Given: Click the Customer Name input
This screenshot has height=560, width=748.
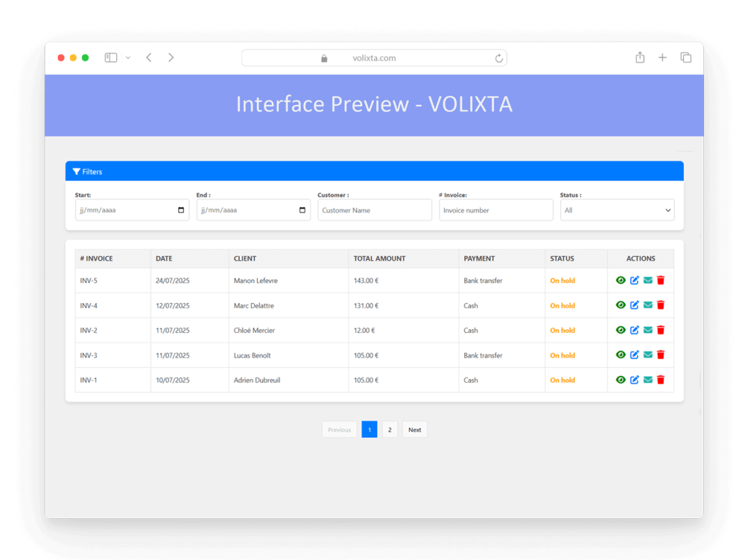Looking at the screenshot, I should point(375,210).
